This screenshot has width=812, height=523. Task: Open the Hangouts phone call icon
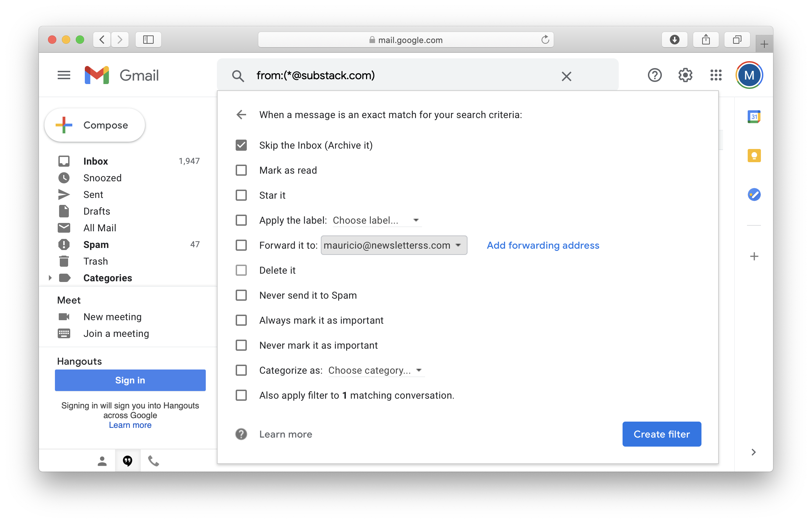[153, 461]
